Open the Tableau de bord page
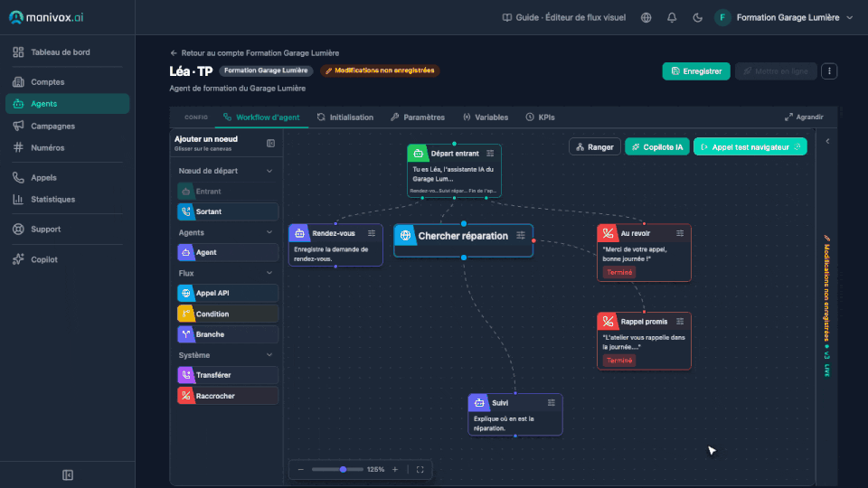This screenshot has width=868, height=488. [68, 52]
